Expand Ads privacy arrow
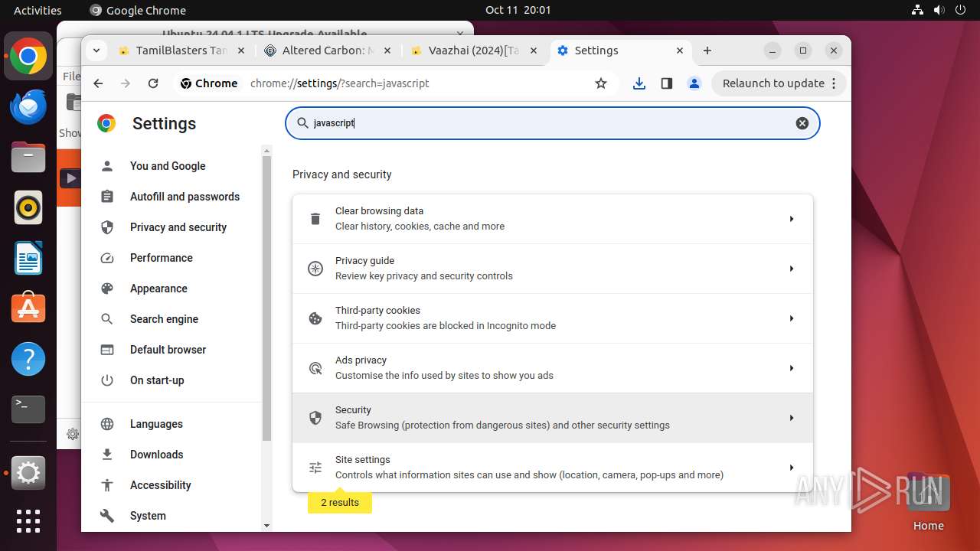 [792, 368]
